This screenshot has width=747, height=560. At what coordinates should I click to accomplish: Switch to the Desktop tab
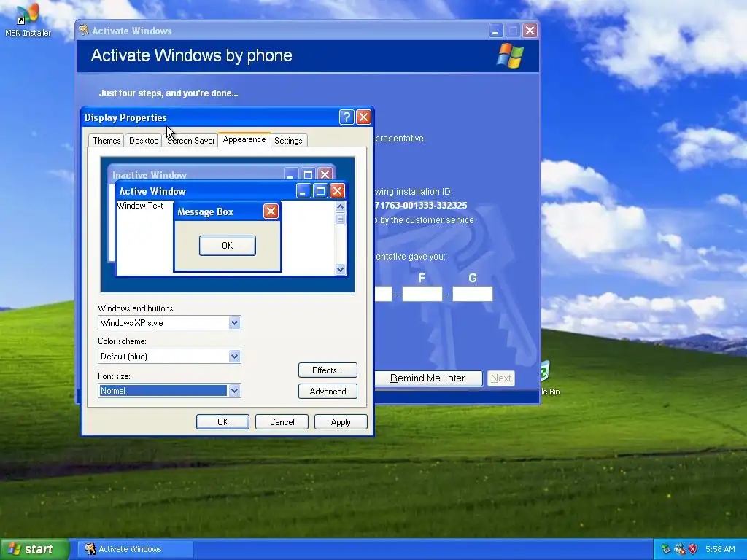point(144,141)
